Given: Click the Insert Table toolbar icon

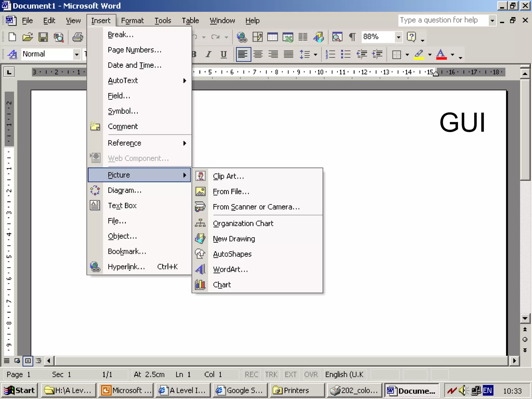Looking at the screenshot, I should [x=272, y=37].
